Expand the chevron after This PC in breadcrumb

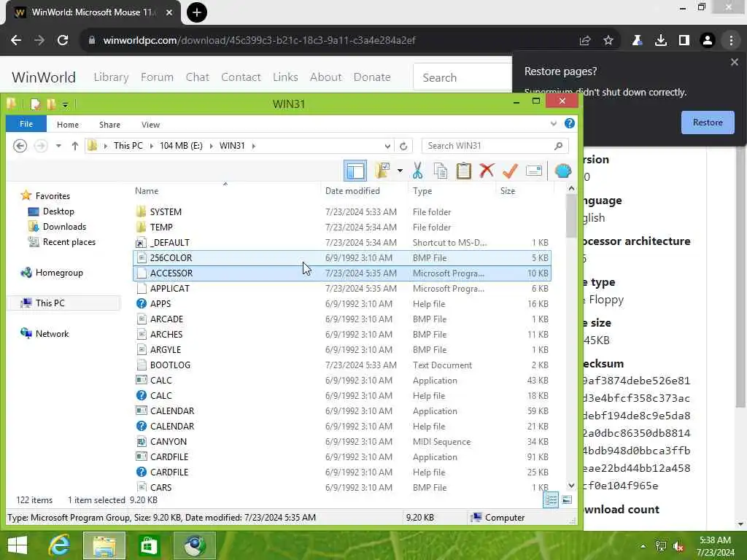point(152,146)
